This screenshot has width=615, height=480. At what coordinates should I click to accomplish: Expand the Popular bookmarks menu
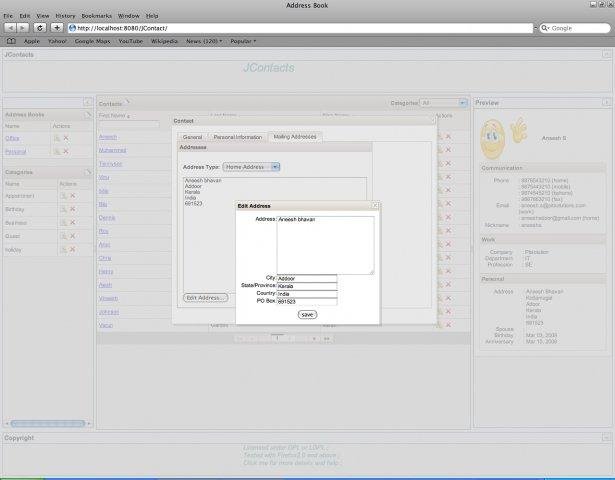[243, 41]
